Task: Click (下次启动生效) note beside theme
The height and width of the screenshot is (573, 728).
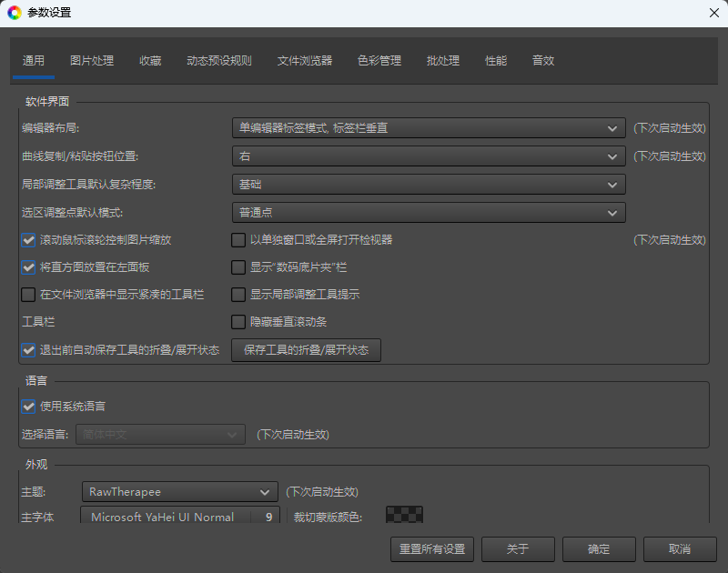Action: tap(322, 492)
